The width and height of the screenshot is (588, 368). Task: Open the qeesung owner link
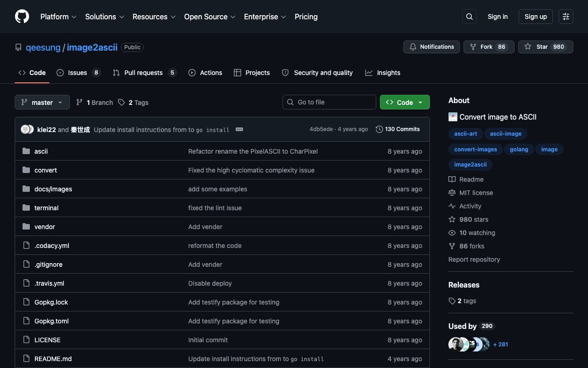(43, 47)
